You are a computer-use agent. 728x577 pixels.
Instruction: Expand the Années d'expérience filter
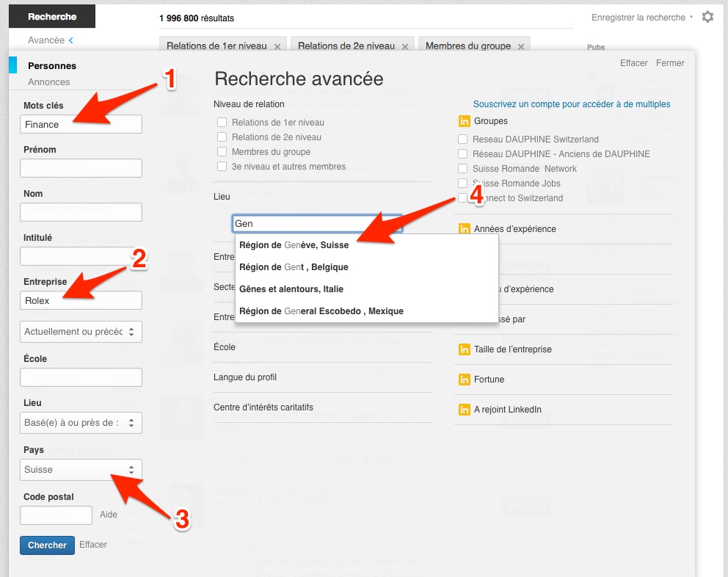click(514, 228)
